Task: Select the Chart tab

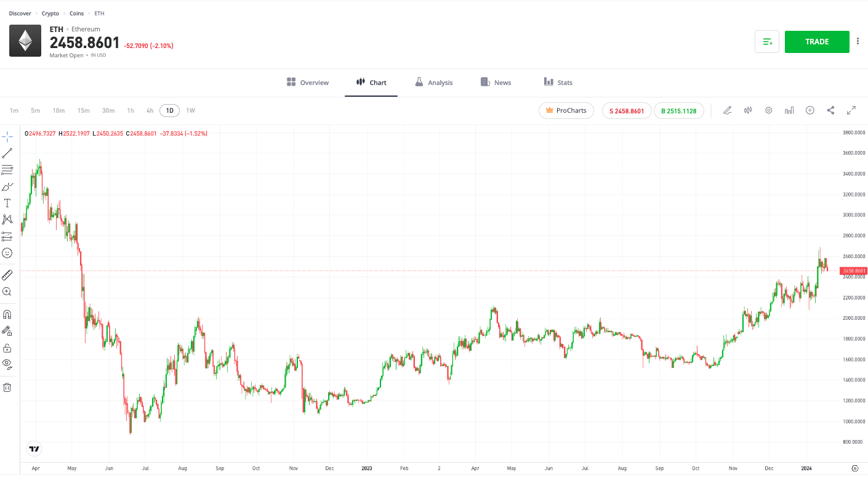Action: click(x=371, y=83)
